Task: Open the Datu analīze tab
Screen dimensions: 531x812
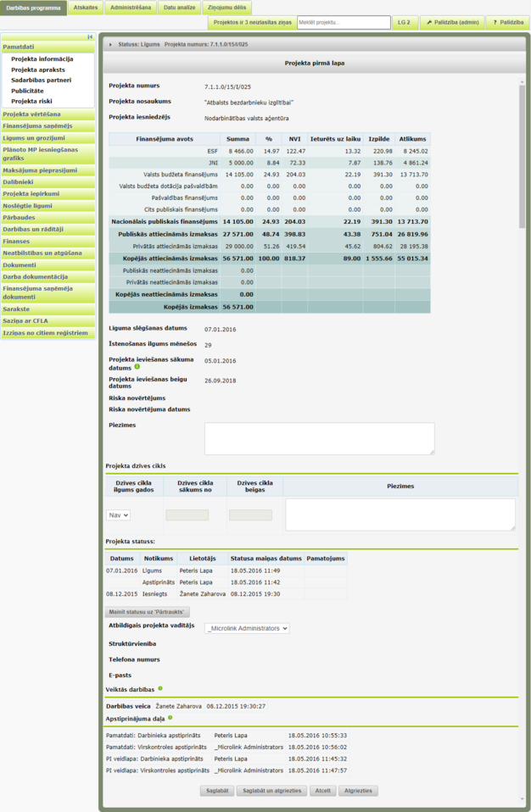Action: [x=180, y=8]
